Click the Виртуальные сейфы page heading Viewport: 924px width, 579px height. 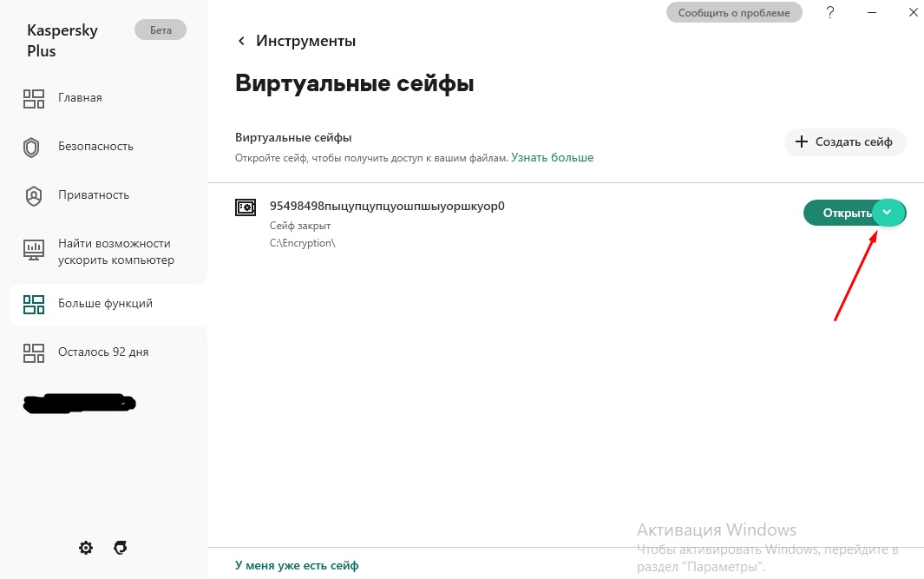[354, 83]
